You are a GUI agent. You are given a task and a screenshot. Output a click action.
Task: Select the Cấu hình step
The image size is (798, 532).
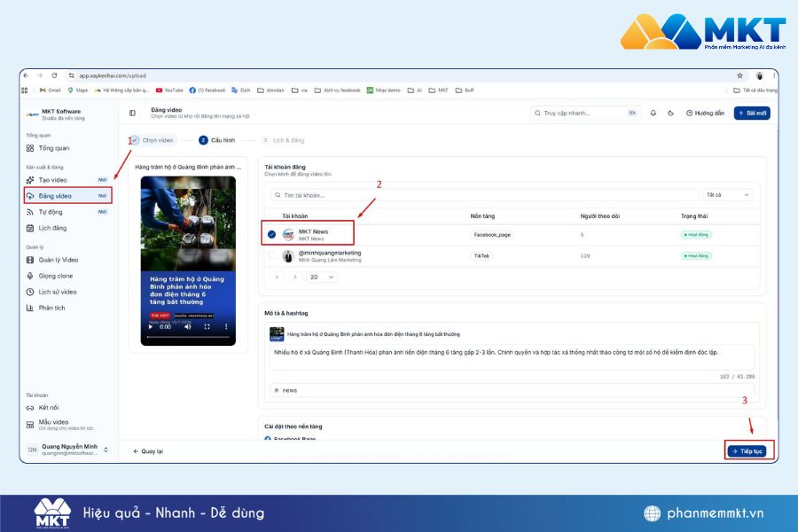click(217, 140)
